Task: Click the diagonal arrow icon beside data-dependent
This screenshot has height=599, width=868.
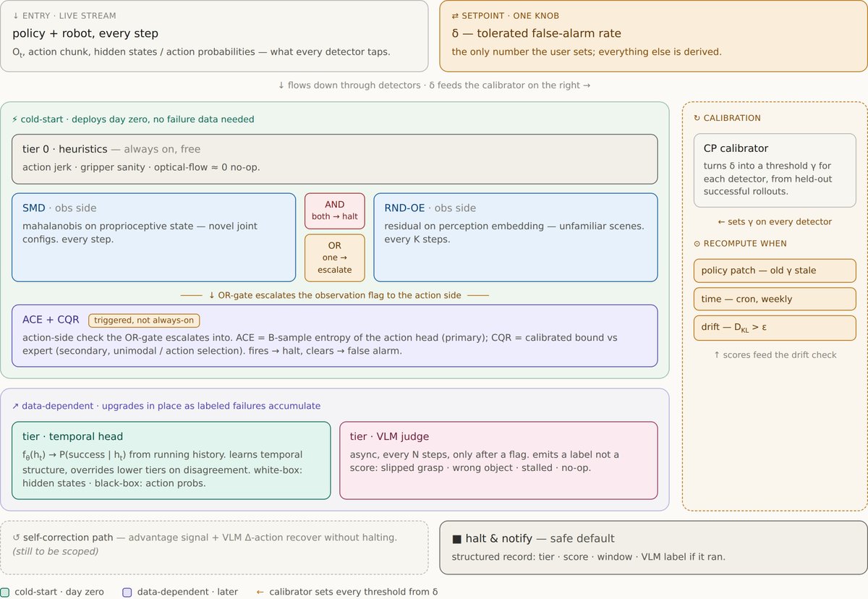Action: 16,406
